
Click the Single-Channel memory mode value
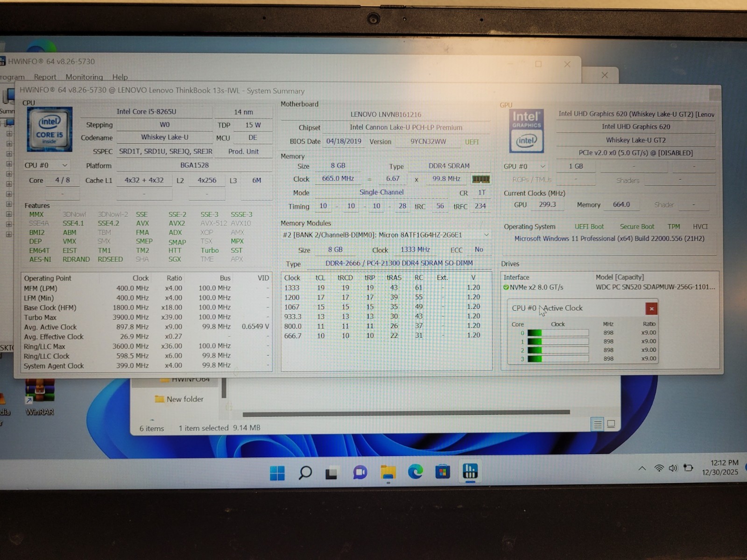(381, 192)
